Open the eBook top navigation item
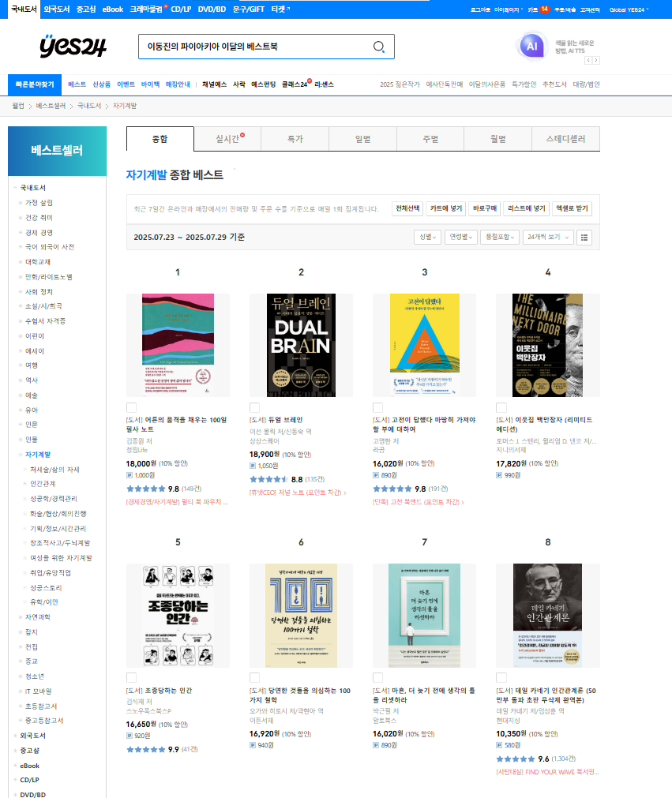Viewport: 672px width, 798px height. (x=112, y=9)
